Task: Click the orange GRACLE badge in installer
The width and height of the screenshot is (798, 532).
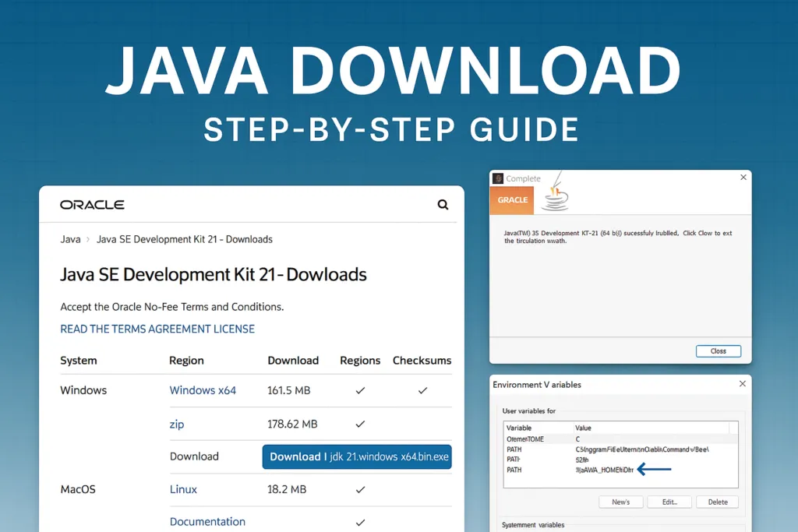Action: 512,200
